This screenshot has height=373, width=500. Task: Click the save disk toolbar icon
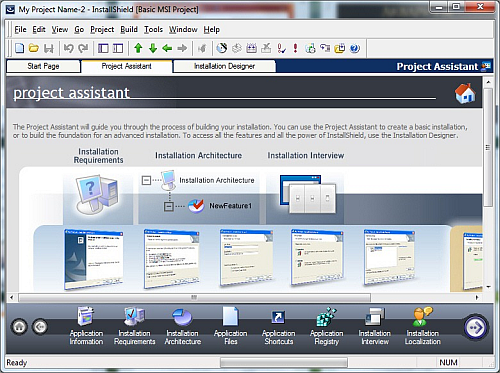49,49
